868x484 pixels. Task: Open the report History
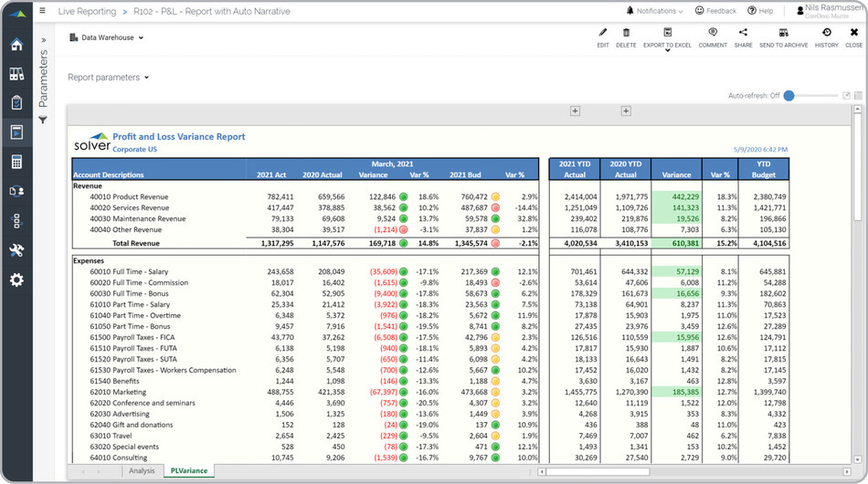point(826,33)
